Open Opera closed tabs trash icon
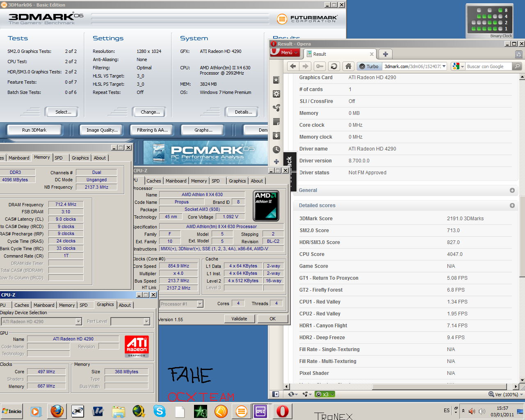This screenshot has width=525, height=420. click(519, 54)
